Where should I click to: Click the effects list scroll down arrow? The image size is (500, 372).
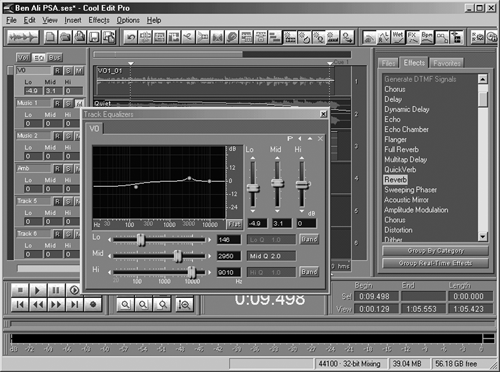(483, 237)
